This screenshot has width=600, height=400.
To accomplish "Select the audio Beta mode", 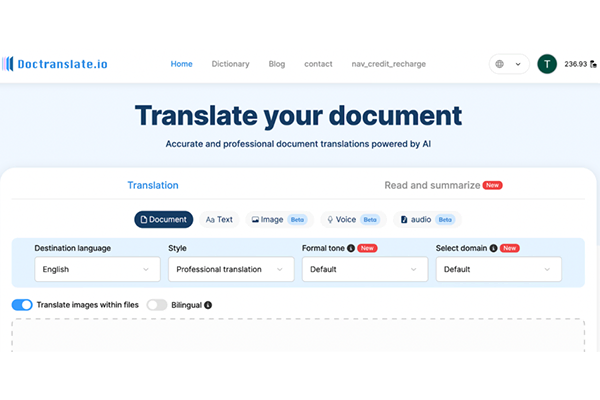I will coord(427,219).
